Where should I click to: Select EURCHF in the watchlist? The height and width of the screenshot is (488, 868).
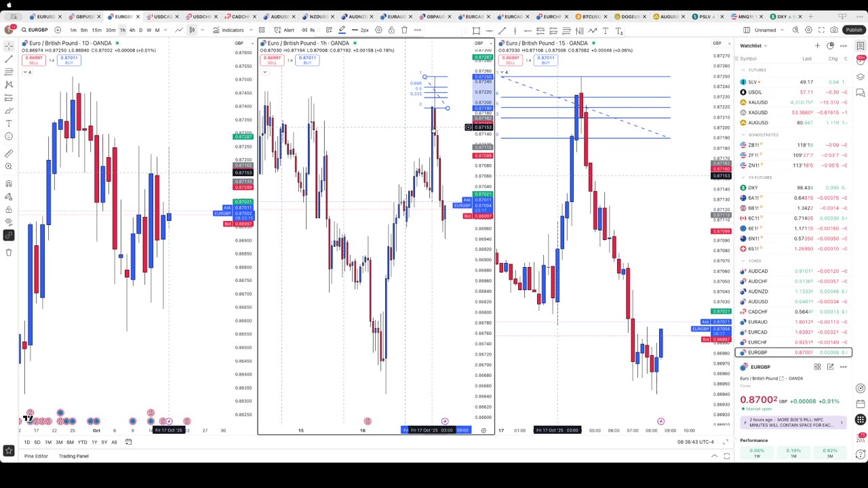pos(793,342)
